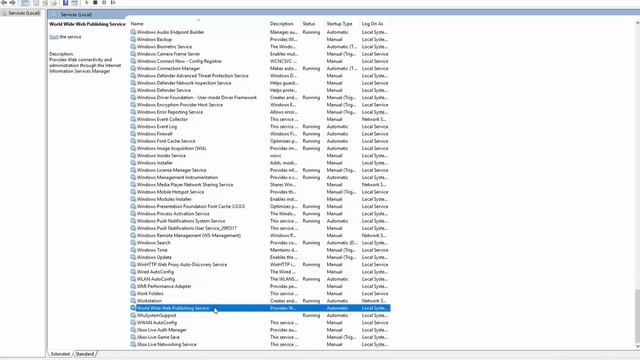Image resolution: width=640 pixels, height=360 pixels.
Task: Select Windows Process Activation Service
Action: (x=260, y=213)
